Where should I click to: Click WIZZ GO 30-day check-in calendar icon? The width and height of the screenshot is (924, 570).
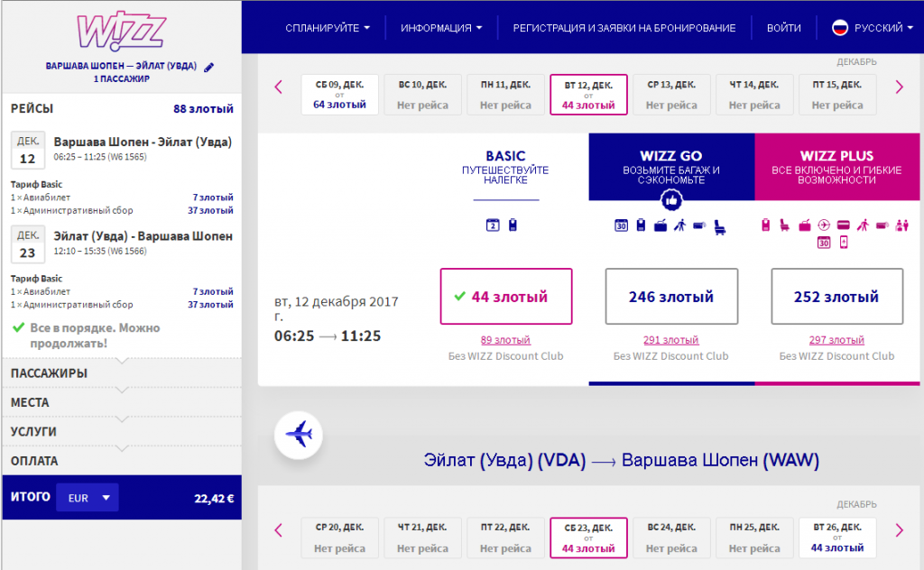621,225
